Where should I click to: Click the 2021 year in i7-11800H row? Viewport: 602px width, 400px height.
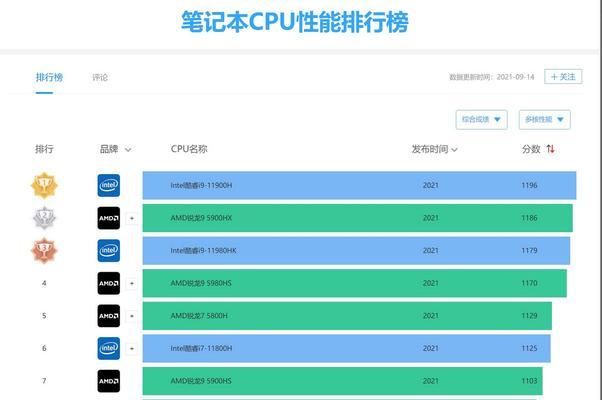(x=430, y=348)
